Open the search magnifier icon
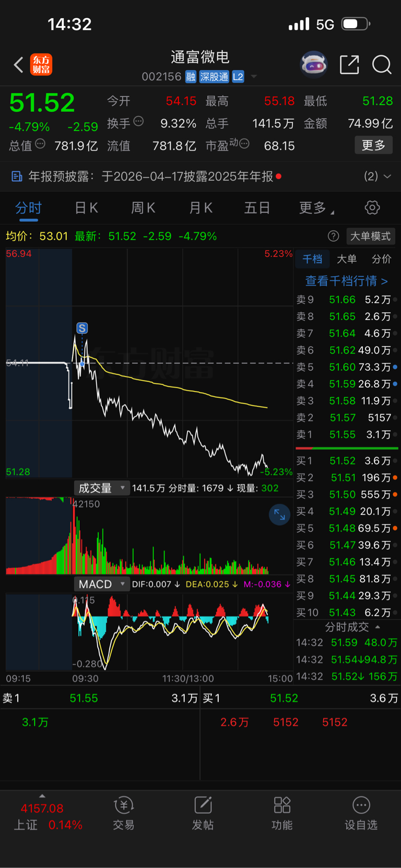The width and height of the screenshot is (401, 868). click(382, 65)
